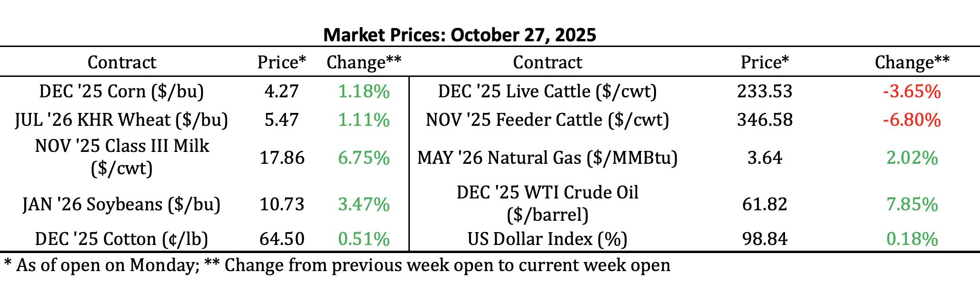
Task: Click the US Dollar Index value 98.84
Action: tap(765, 238)
